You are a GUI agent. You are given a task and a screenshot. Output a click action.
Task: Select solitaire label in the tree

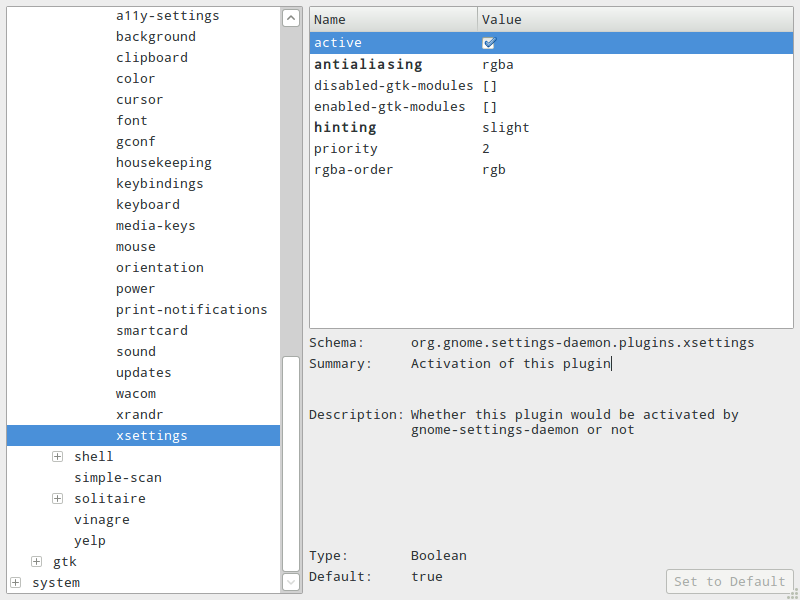(110, 498)
